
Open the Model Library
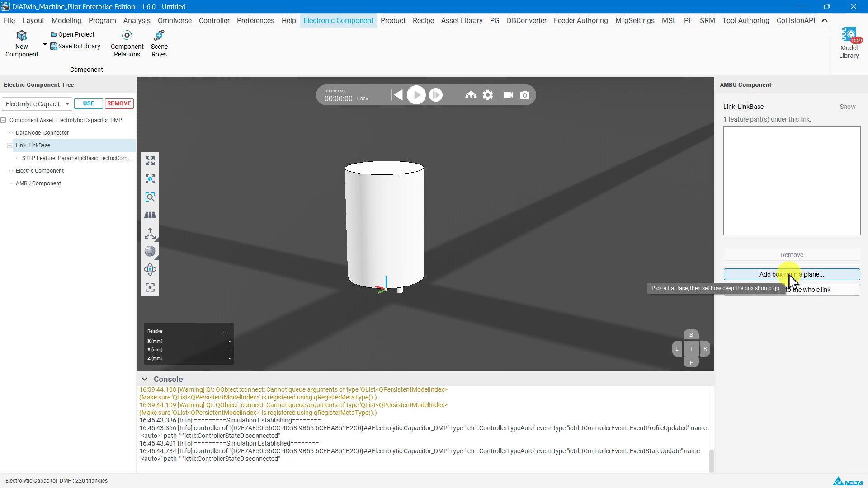(x=849, y=43)
